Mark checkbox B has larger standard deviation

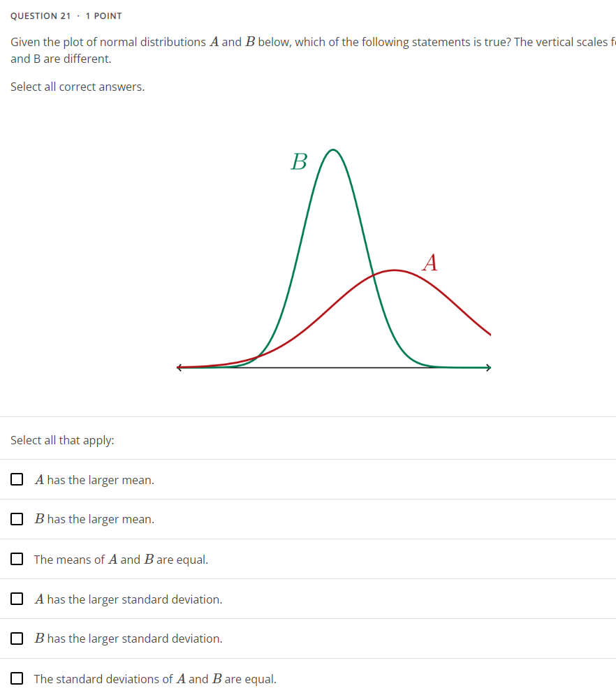pos(17,639)
